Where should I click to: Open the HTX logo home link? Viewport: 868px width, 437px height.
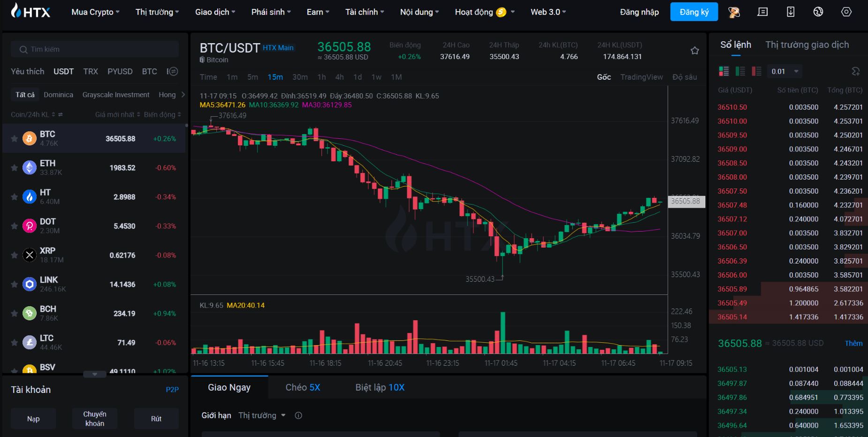point(30,11)
